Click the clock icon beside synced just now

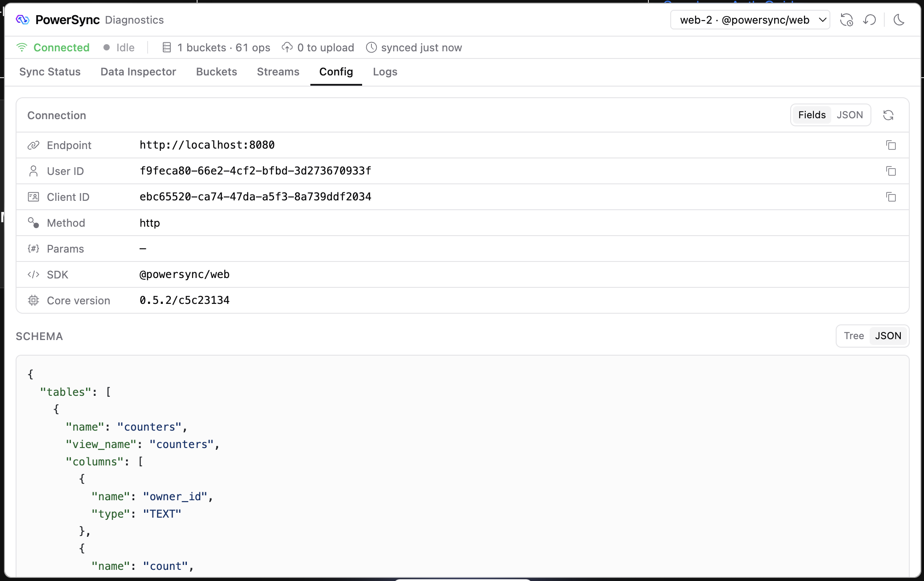click(371, 47)
